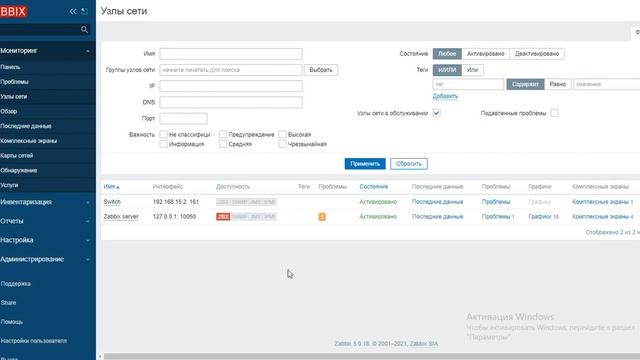The width and height of the screenshot is (640, 360).
Task: Click the sort arrow beside Имя column
Action: tap(118, 187)
